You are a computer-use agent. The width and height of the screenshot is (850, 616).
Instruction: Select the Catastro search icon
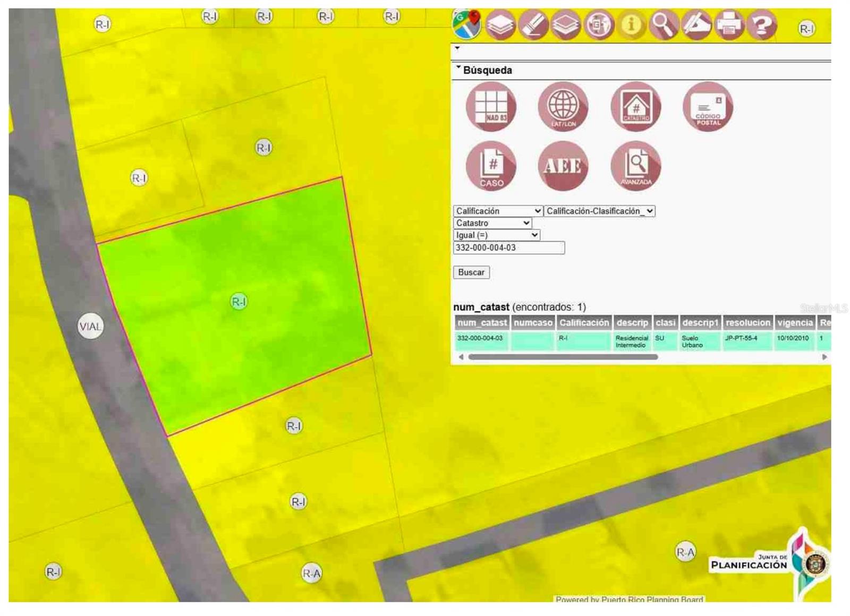click(635, 106)
